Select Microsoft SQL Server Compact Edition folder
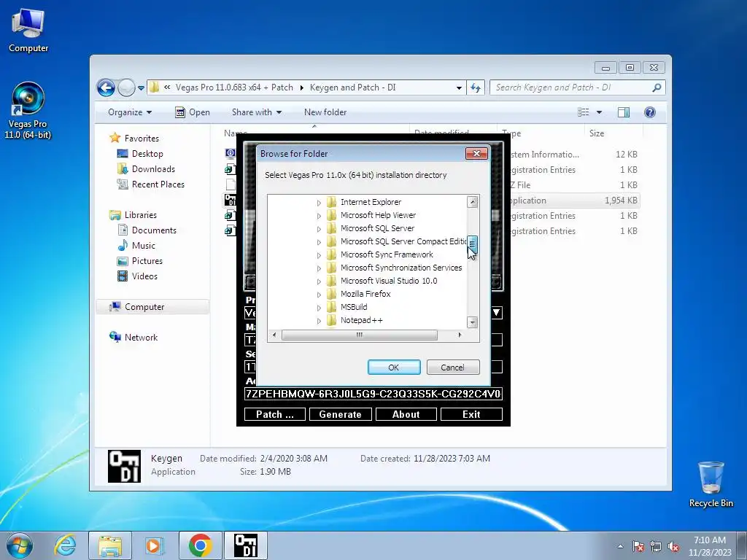This screenshot has height=560, width=747. [403, 241]
